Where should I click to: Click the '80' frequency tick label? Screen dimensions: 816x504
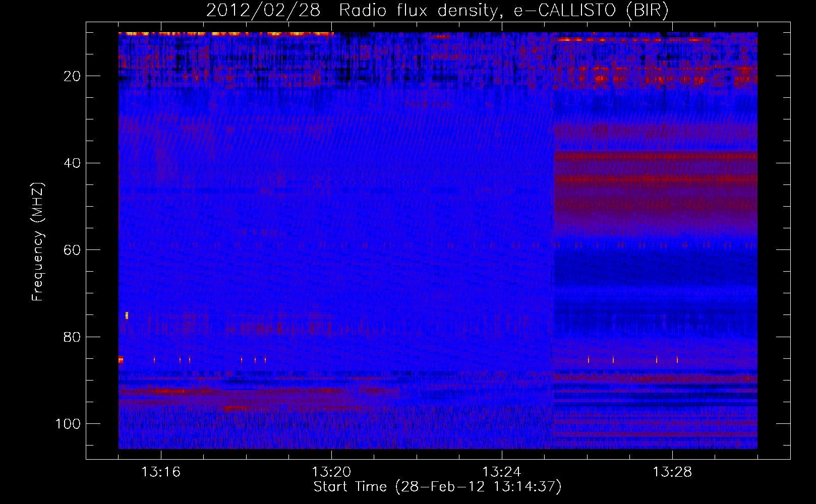tap(73, 337)
